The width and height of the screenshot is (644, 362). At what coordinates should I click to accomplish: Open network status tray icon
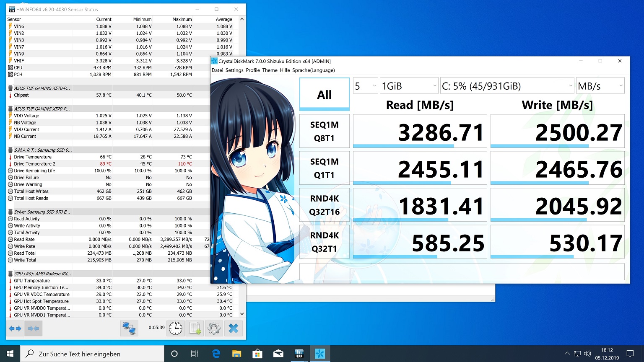point(577,354)
